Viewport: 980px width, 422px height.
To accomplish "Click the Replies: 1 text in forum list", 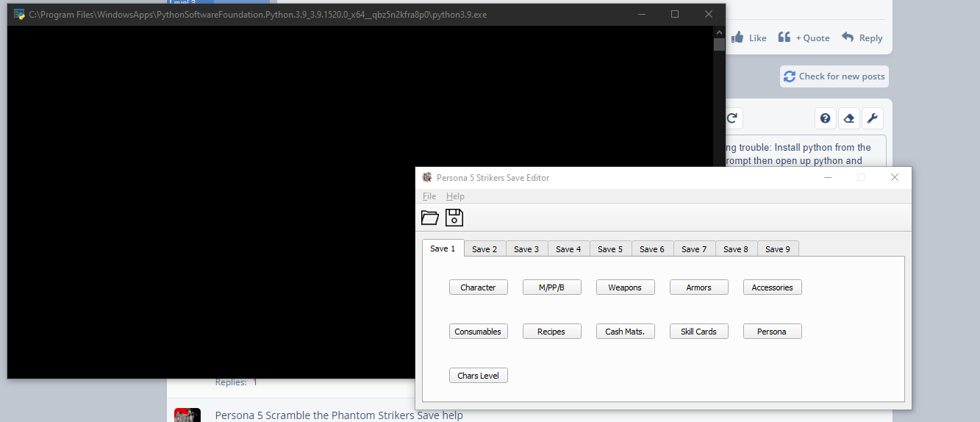I will [236, 382].
